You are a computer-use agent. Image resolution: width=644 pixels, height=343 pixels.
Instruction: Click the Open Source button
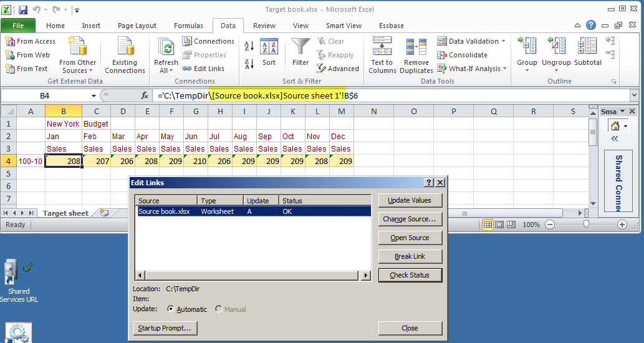410,238
